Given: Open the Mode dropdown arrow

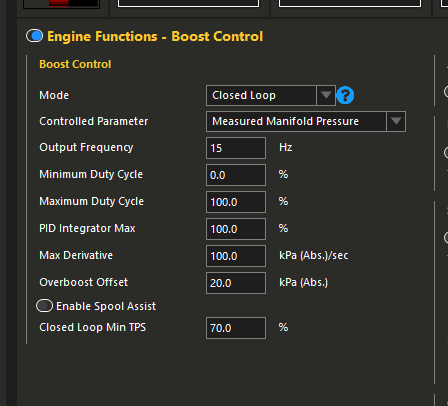Looking at the screenshot, I should [326, 95].
